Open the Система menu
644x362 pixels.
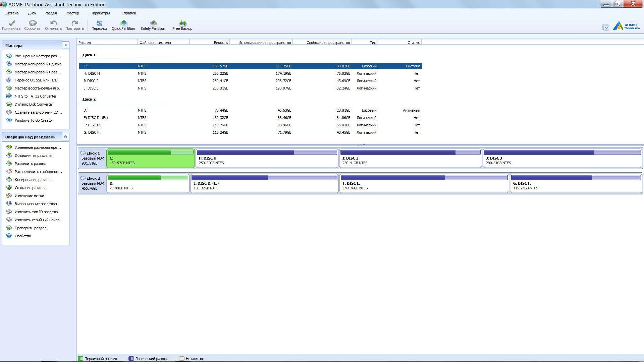[x=11, y=13]
